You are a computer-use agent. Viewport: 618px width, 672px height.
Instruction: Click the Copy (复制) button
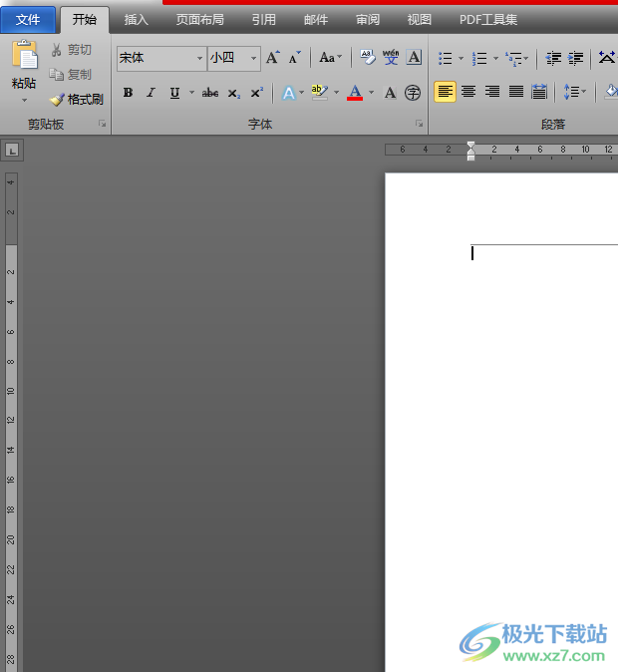click(x=70, y=75)
